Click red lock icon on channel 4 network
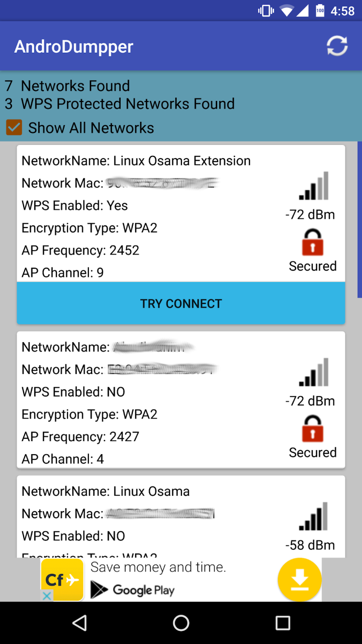Screen dimensions: 362x644 pyautogui.click(x=312, y=429)
